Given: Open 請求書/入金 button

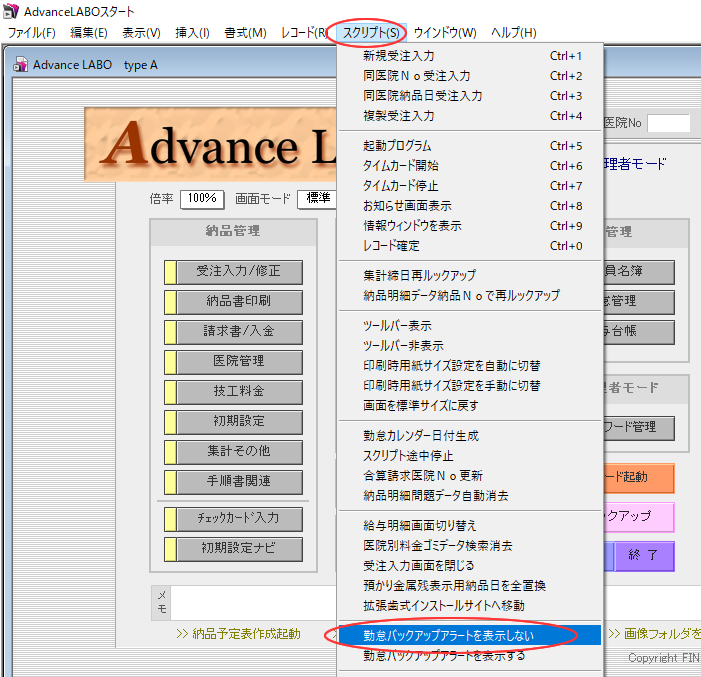Looking at the screenshot, I should (233, 332).
